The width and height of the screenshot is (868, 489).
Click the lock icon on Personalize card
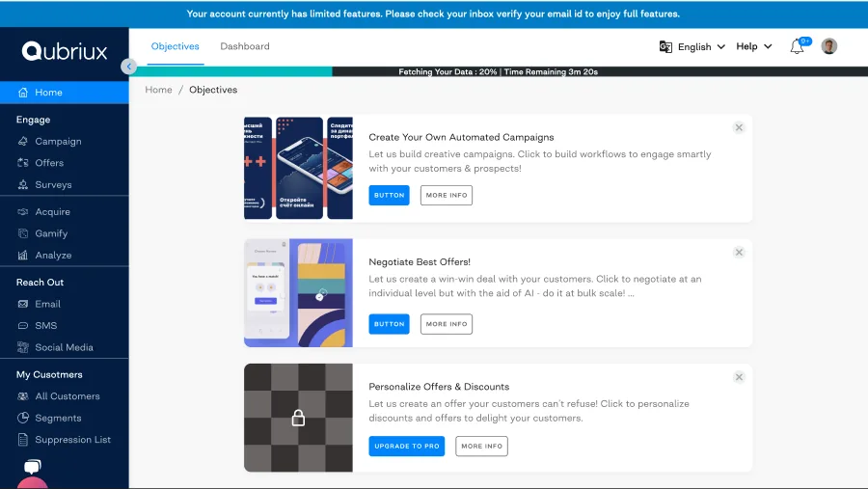(x=298, y=418)
